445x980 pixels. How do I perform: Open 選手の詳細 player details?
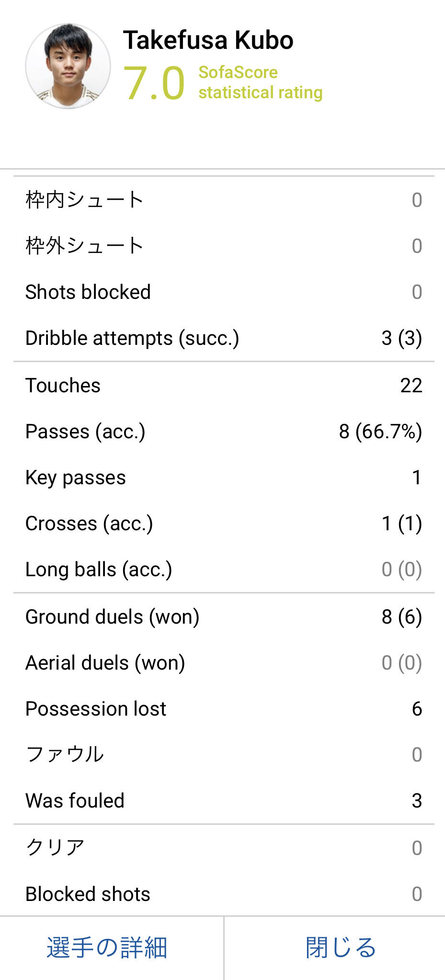[107, 947]
